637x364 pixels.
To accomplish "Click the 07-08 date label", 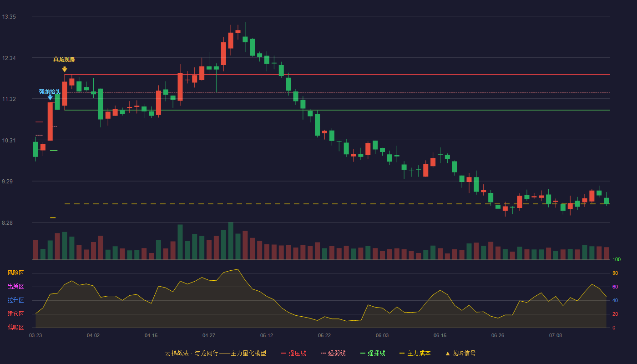I will coord(556,335).
